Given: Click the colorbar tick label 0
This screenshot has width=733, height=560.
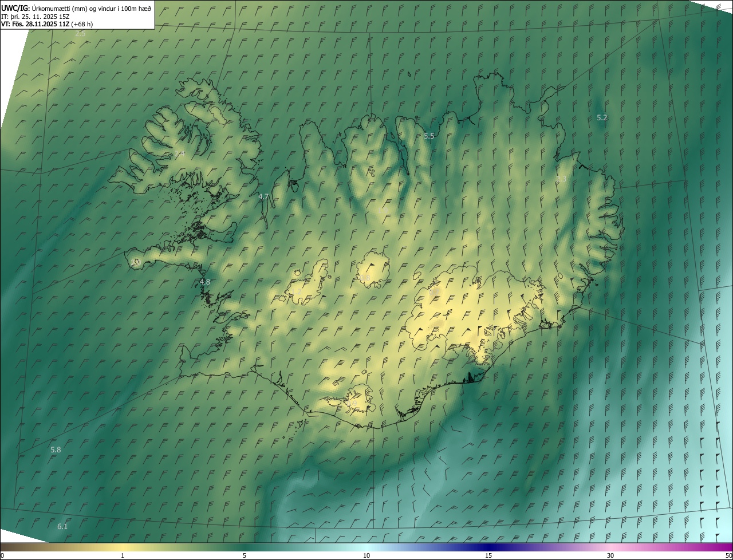Looking at the screenshot, I should click(2, 555).
